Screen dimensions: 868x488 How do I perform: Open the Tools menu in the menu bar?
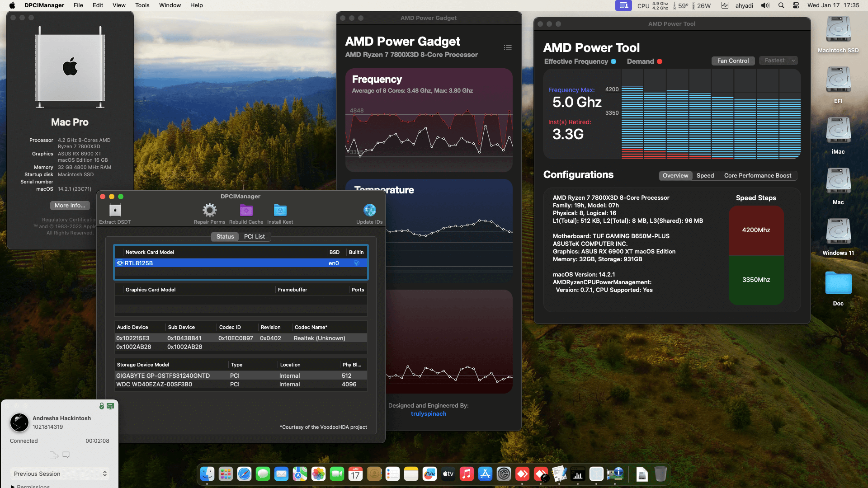tap(142, 5)
